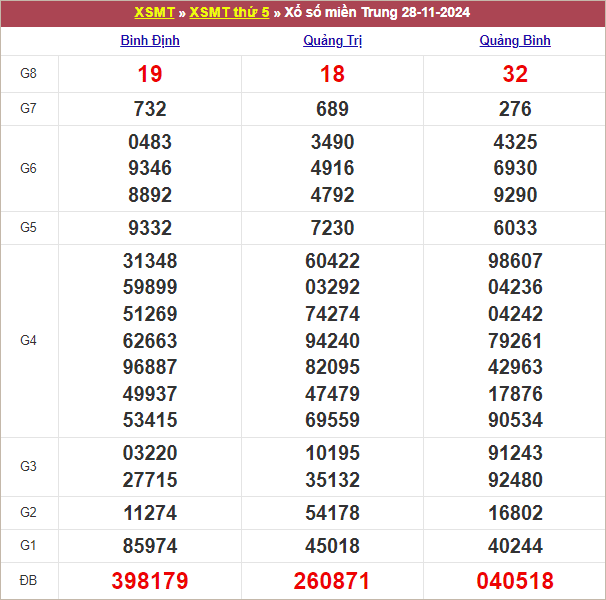606x600 pixels.
Task: Click the G2 row label
Action: (28, 513)
